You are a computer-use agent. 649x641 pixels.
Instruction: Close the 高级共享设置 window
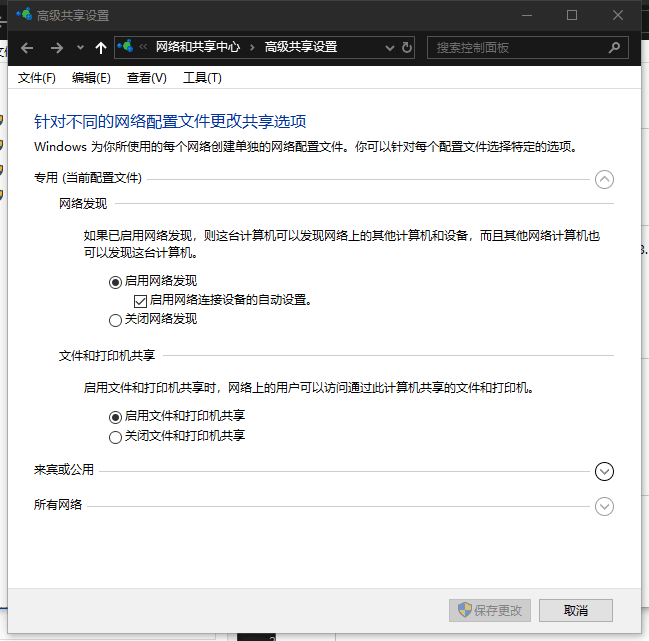[618, 15]
